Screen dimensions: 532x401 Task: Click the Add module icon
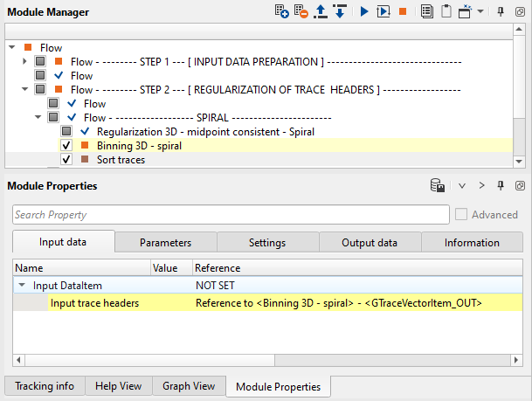click(x=281, y=12)
